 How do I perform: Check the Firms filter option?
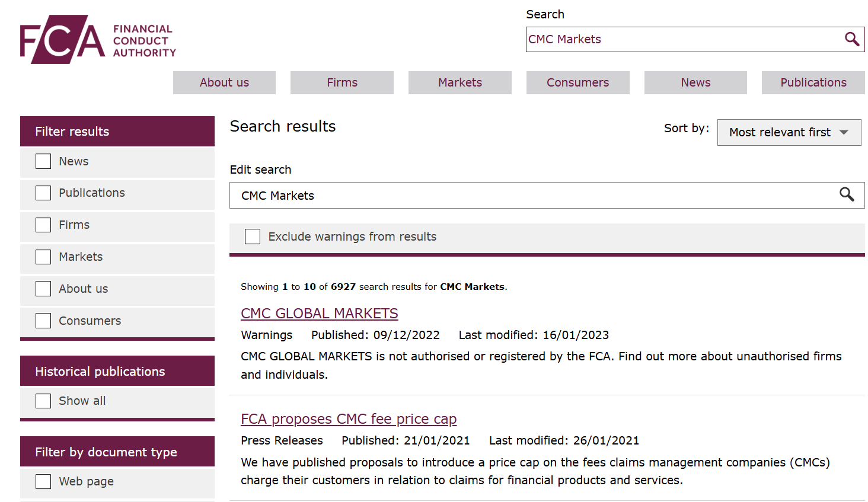point(43,225)
